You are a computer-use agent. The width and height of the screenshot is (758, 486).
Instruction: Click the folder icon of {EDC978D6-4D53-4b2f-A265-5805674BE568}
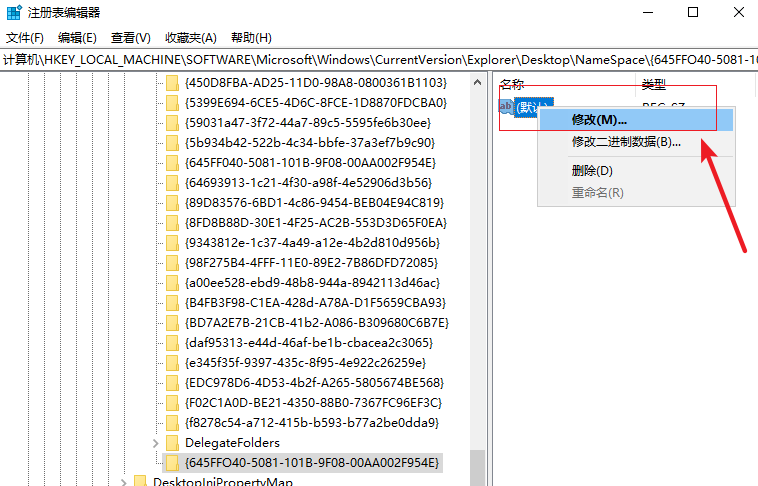(171, 382)
